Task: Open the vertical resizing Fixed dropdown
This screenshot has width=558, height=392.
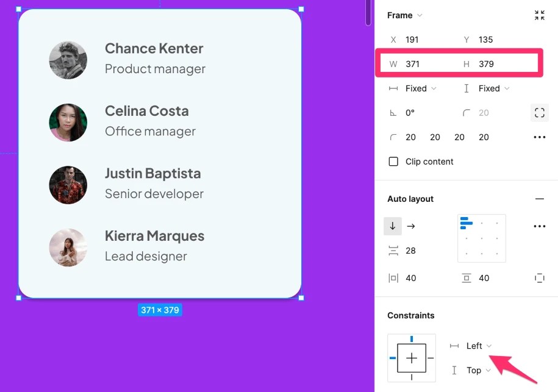Action: point(492,88)
